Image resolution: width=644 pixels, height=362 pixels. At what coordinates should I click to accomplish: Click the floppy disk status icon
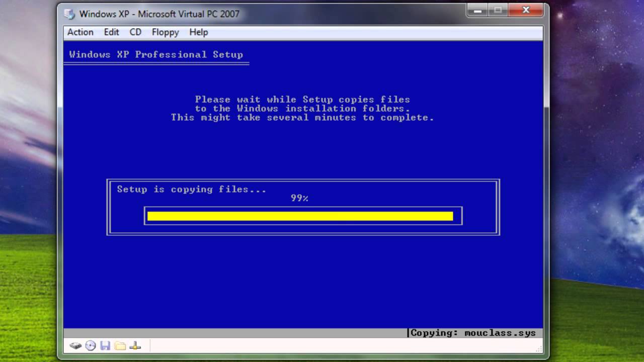(x=105, y=346)
